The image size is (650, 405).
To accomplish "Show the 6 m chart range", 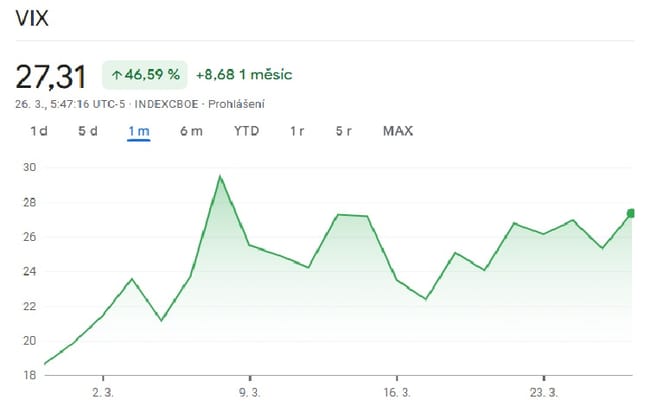I will pyautogui.click(x=191, y=131).
